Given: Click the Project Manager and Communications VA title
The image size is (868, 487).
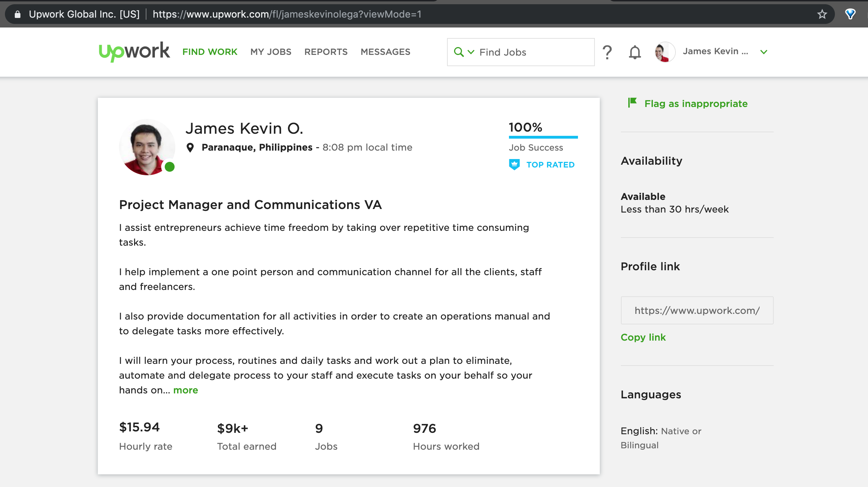Looking at the screenshot, I should click(x=250, y=205).
